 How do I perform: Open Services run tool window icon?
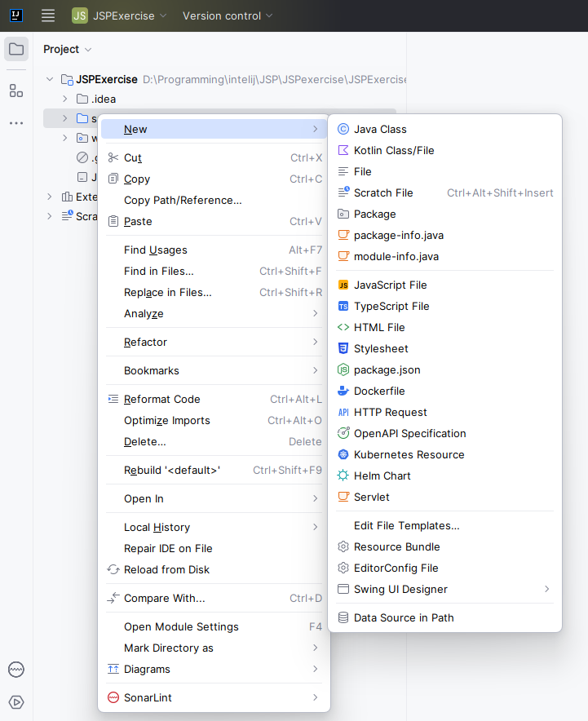tap(16, 702)
